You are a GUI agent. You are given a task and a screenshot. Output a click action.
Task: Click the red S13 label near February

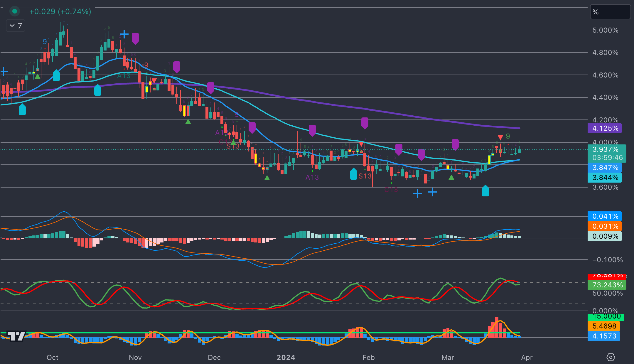[365, 176]
